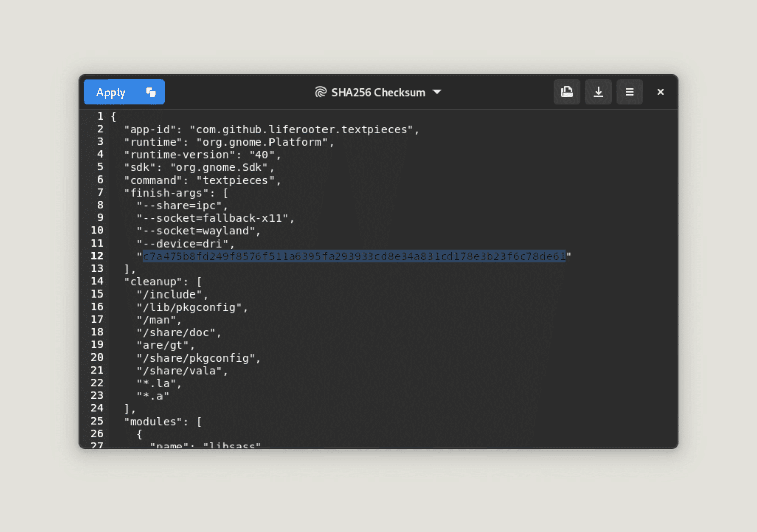Click the "runtime-version": "40" line
This screenshot has height=532, width=757.
tap(202, 155)
